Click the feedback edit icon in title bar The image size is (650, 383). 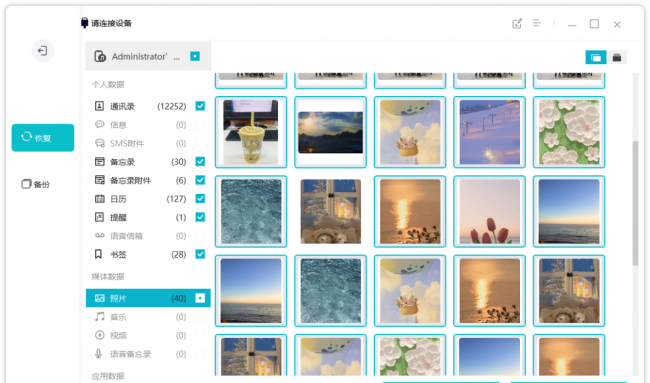(x=517, y=24)
